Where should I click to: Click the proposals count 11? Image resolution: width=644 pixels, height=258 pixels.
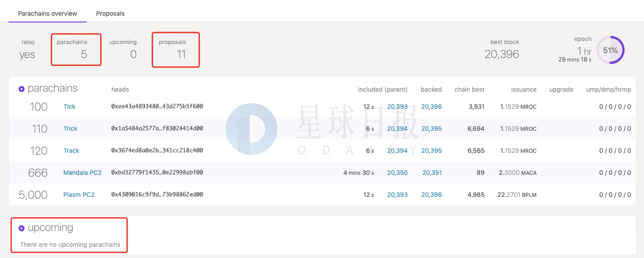tap(181, 54)
